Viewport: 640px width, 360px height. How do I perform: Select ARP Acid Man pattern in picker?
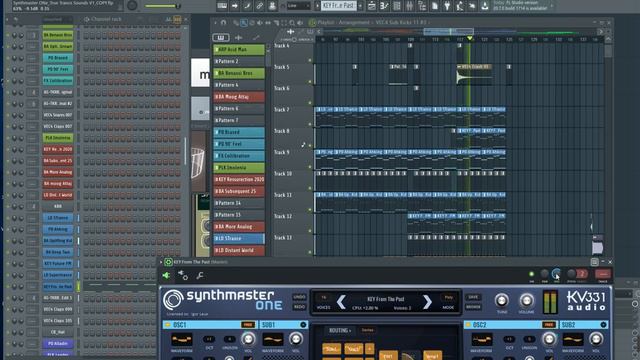click(239, 49)
